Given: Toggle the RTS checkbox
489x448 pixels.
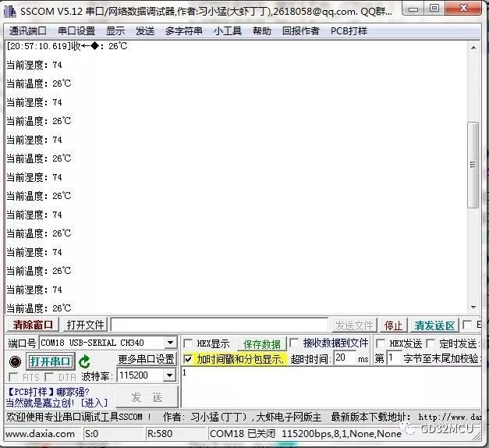Looking at the screenshot, I should point(13,377).
